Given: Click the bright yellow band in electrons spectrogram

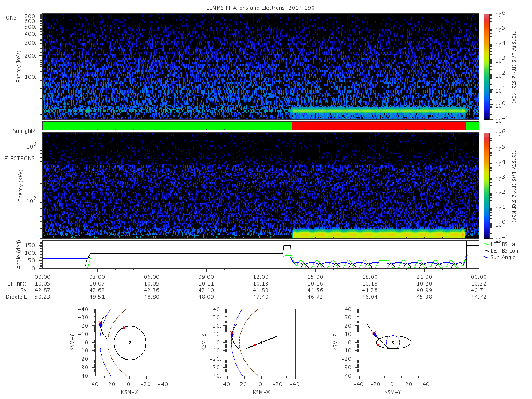Looking at the screenshot, I should (379, 233).
